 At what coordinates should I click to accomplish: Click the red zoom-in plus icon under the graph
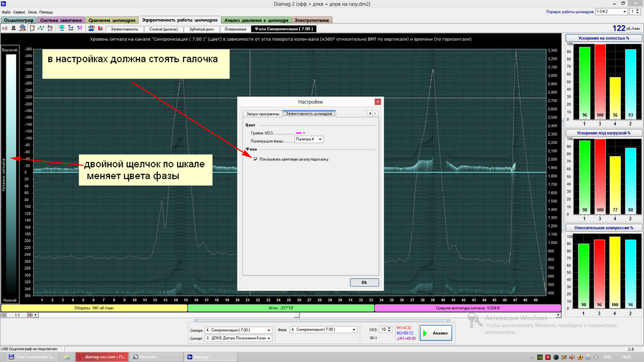point(30,315)
